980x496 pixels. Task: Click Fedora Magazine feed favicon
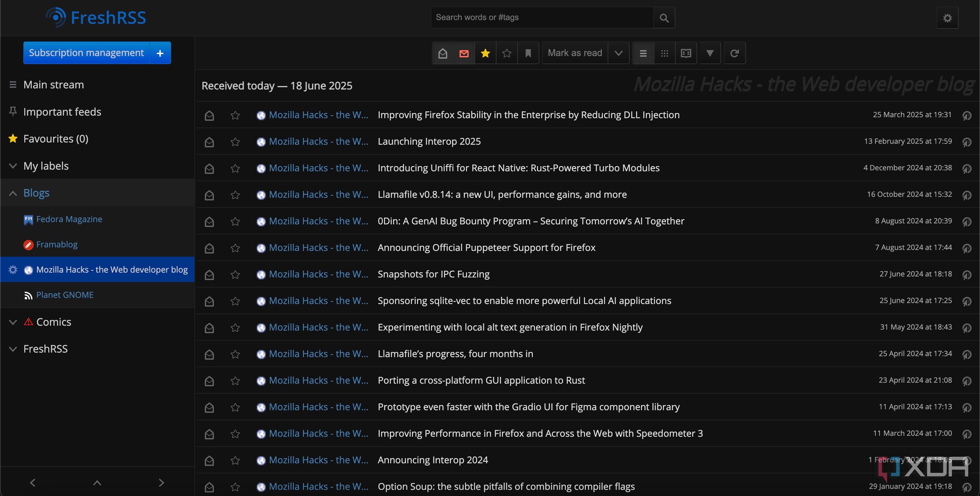pyautogui.click(x=28, y=220)
